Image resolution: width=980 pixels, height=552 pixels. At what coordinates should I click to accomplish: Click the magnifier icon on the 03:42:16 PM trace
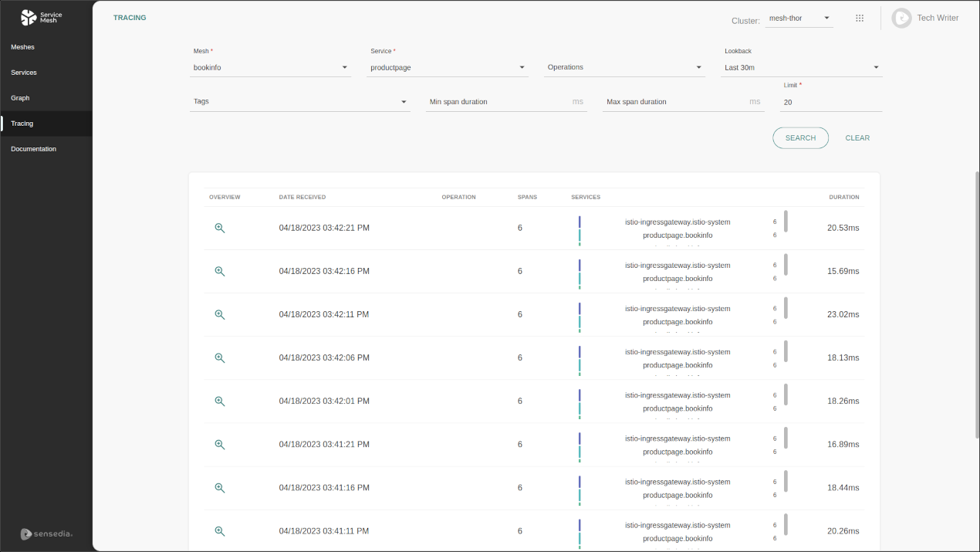click(x=220, y=271)
